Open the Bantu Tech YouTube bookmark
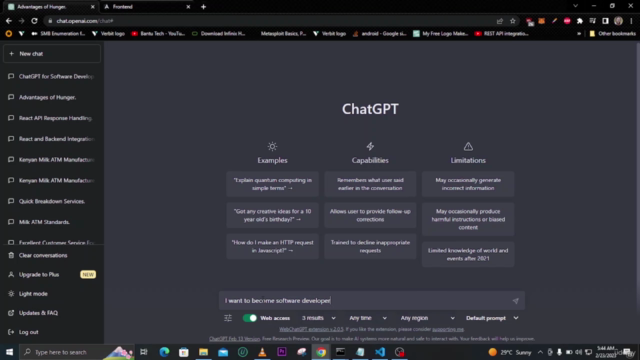640x360 pixels. coord(158,33)
